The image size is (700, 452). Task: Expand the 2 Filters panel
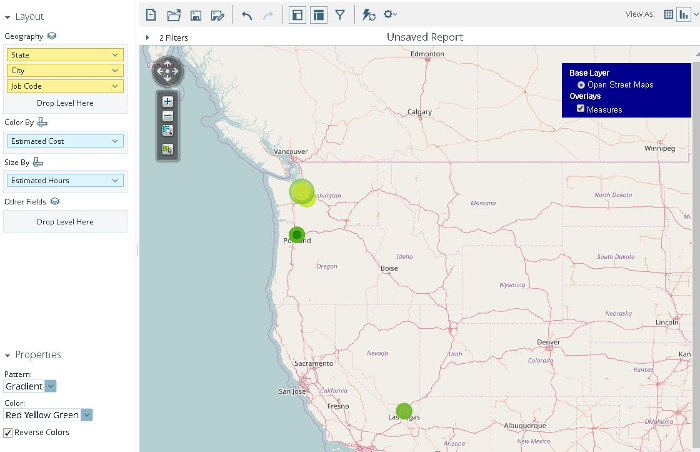pos(147,38)
